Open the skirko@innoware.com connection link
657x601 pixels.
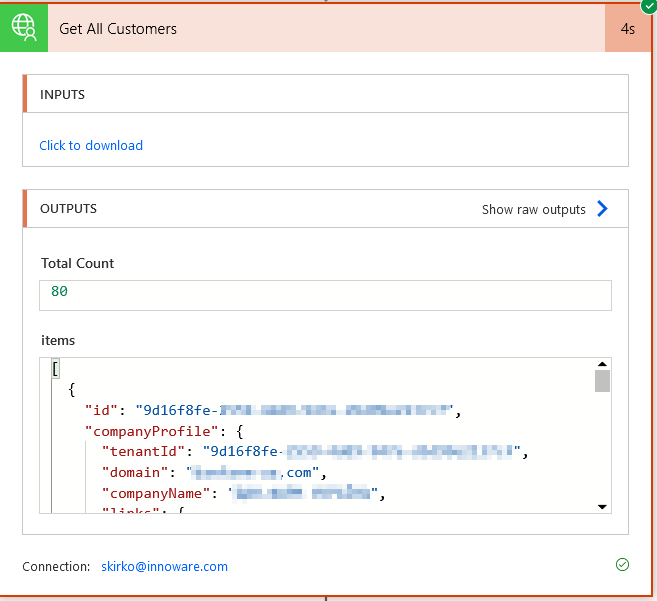[x=164, y=567]
